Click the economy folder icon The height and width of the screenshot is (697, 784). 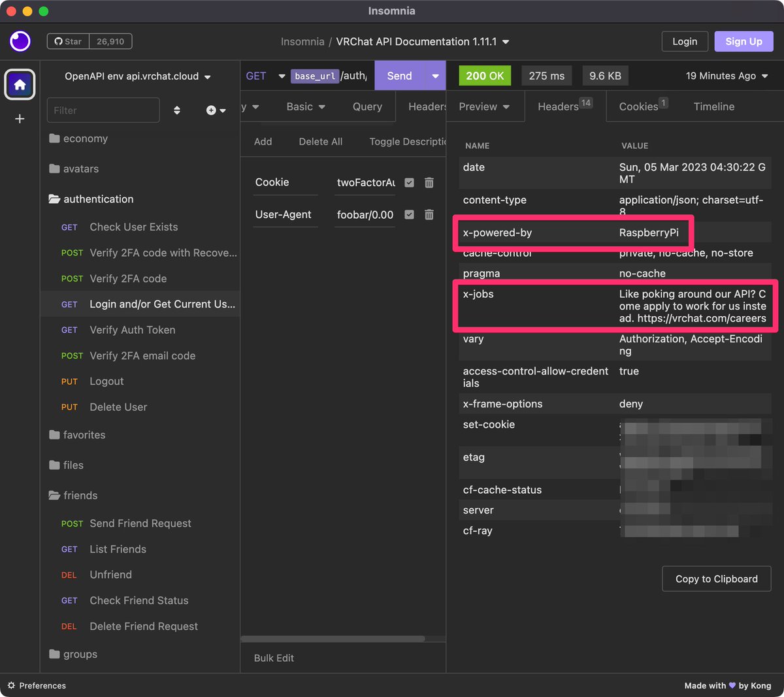[x=54, y=138]
